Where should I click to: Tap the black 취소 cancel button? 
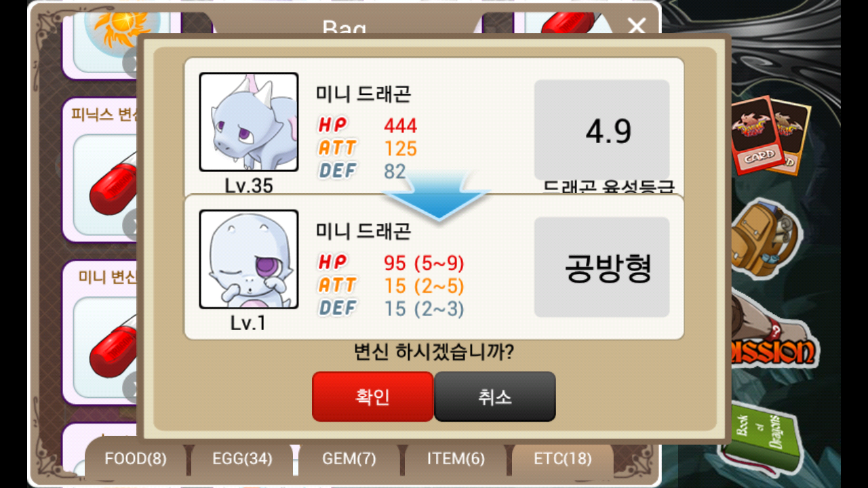tap(495, 396)
